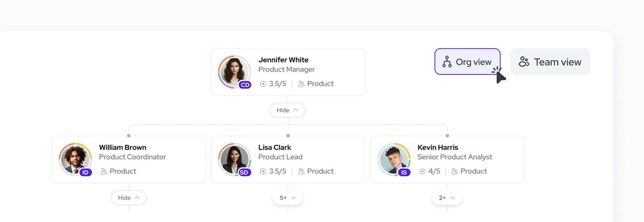The height and width of the screenshot is (222, 644).
Task: Click the Team view people icon
Action: 524,62
